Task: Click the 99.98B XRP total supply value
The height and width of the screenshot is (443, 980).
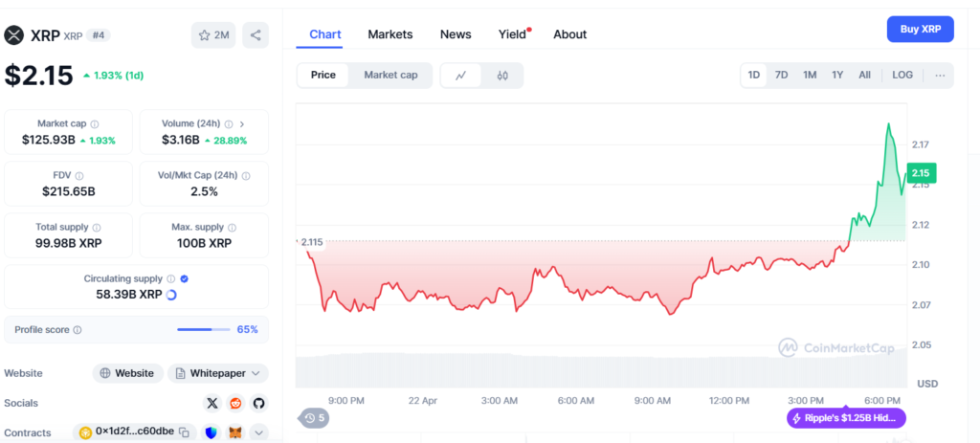Action: pyautogui.click(x=69, y=243)
